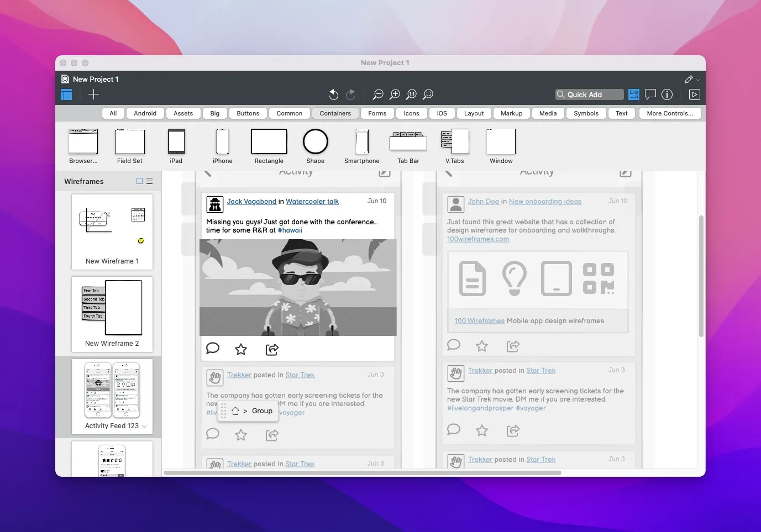Undo the last action
761x532 pixels.
tap(333, 94)
